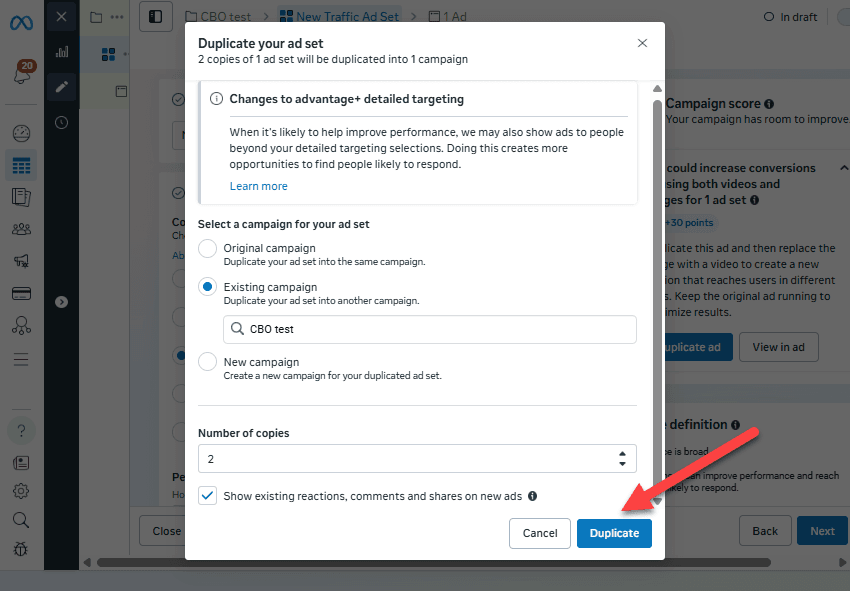The width and height of the screenshot is (850, 591).
Task: Open the all tools hamburger menu
Action: pyautogui.click(x=21, y=359)
